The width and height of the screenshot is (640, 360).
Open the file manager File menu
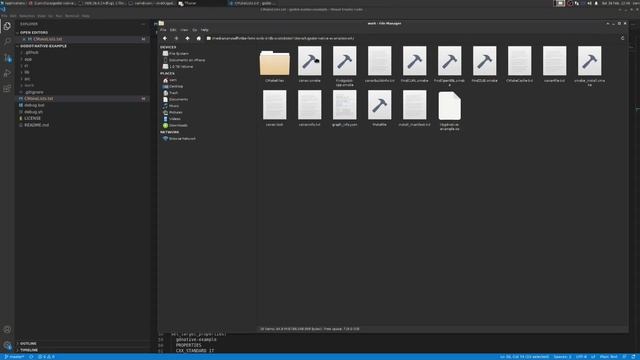[163, 30]
